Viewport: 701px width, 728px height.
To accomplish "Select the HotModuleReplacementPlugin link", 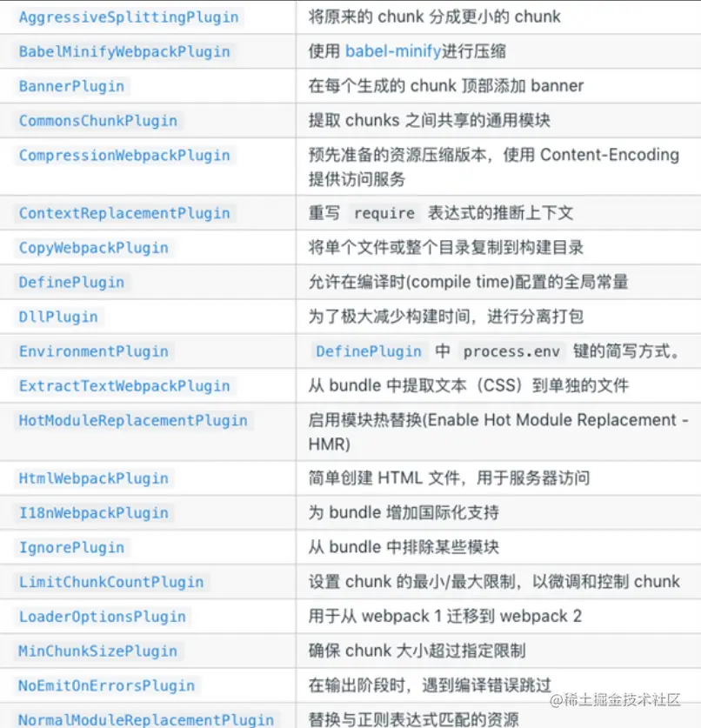I will [133, 421].
